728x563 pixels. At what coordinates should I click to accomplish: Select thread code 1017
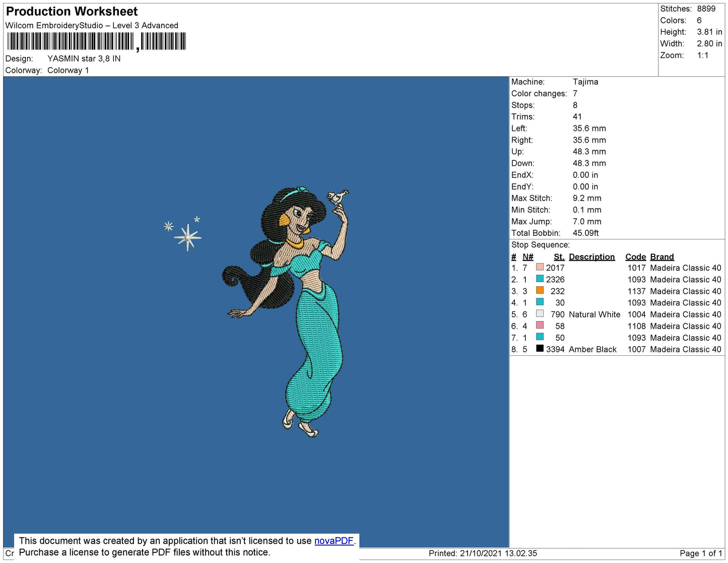click(637, 268)
